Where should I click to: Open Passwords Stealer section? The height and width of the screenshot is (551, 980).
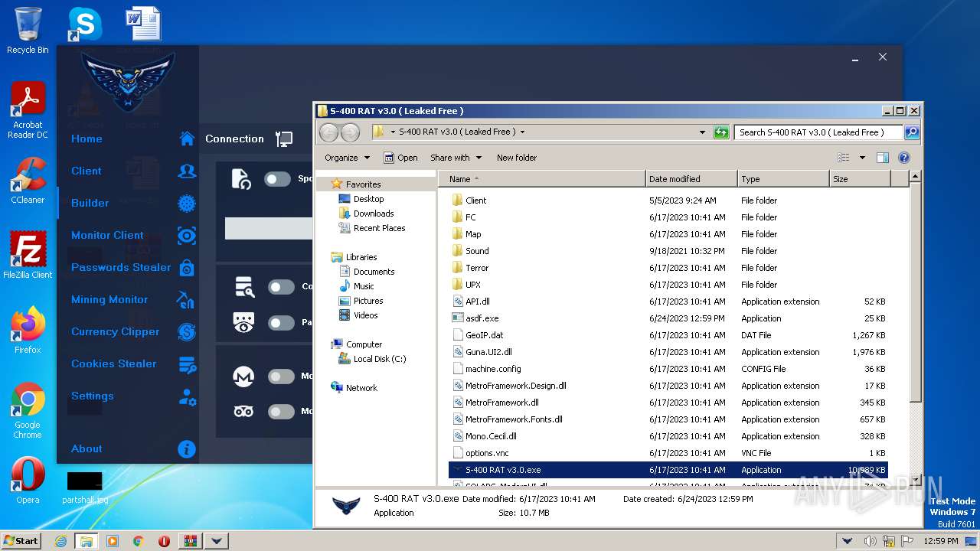coord(121,267)
